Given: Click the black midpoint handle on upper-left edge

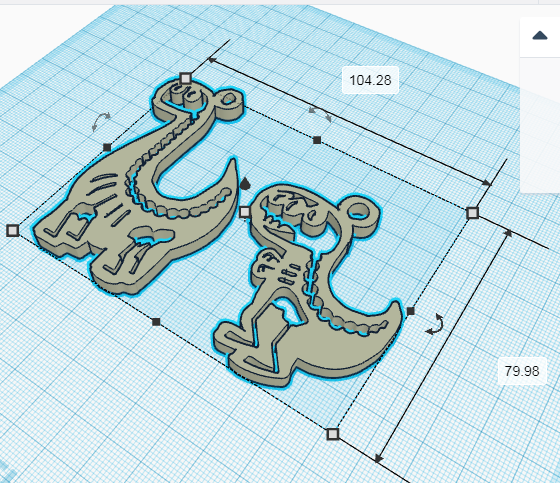Looking at the screenshot, I should point(107,147).
